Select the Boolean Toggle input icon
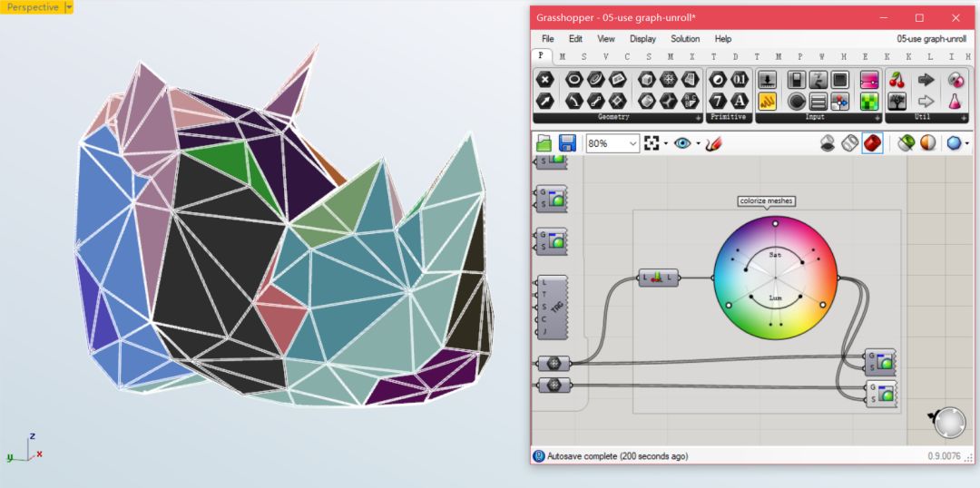Screen dimensions: 980x488 point(797,80)
